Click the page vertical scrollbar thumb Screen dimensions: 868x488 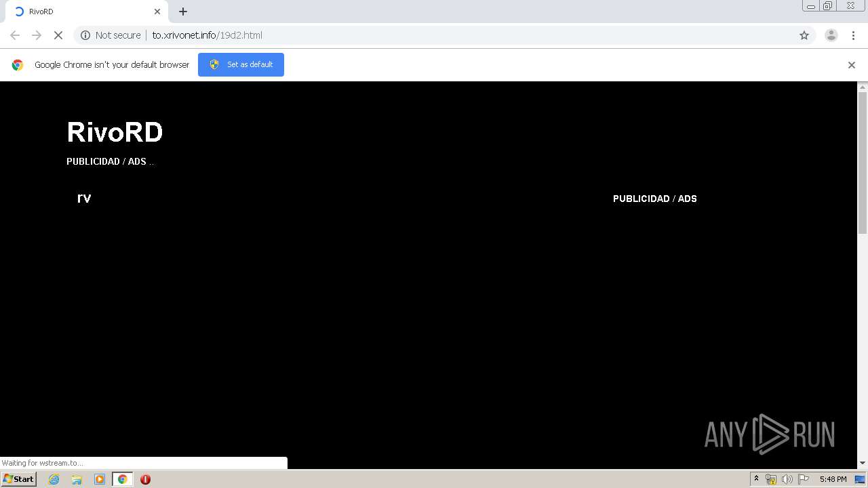tap(863, 163)
